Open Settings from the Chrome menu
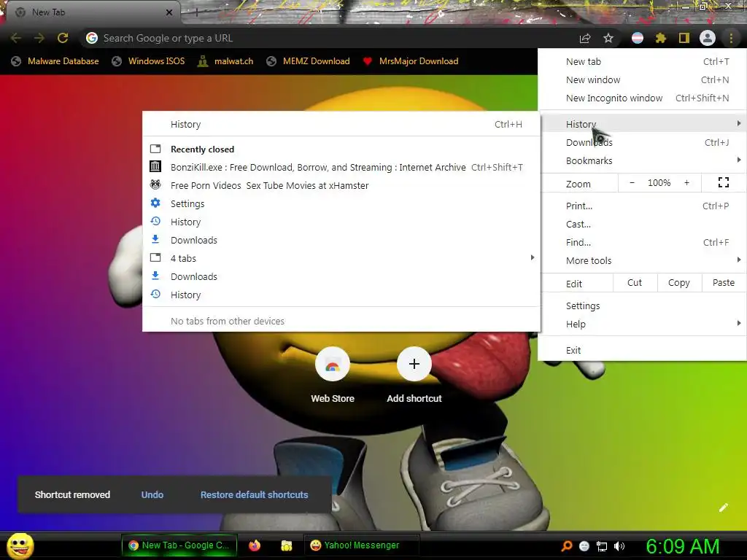Image resolution: width=747 pixels, height=560 pixels. (x=642, y=306)
